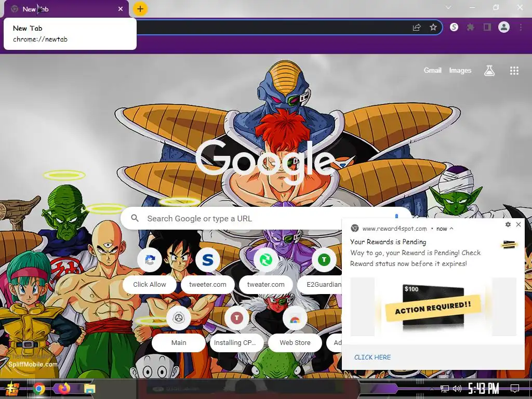532x399 pixels.
Task: Open the S extension icon in toolbar
Action: pos(454,27)
